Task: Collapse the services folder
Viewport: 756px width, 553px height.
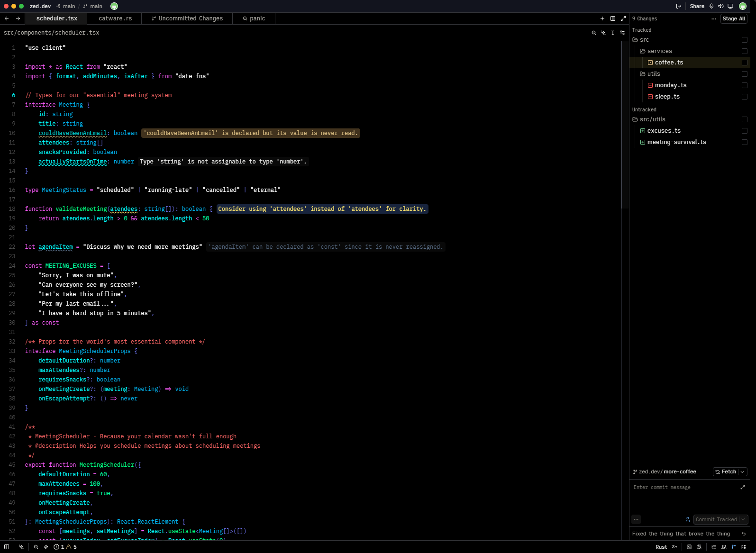Action: tap(656, 51)
